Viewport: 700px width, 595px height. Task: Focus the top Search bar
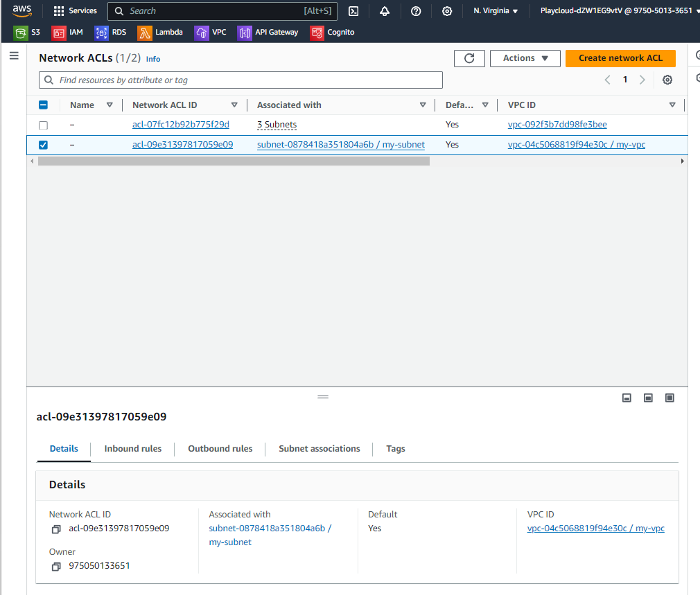click(222, 11)
